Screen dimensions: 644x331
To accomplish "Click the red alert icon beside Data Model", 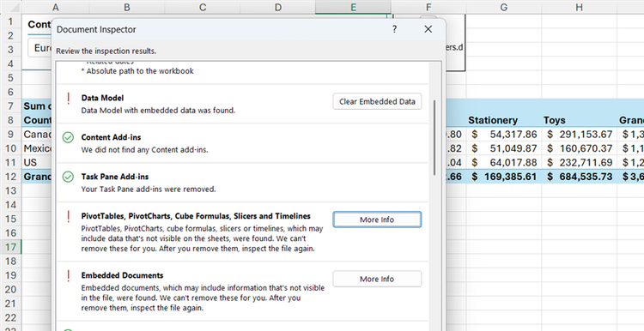I will coord(68,99).
